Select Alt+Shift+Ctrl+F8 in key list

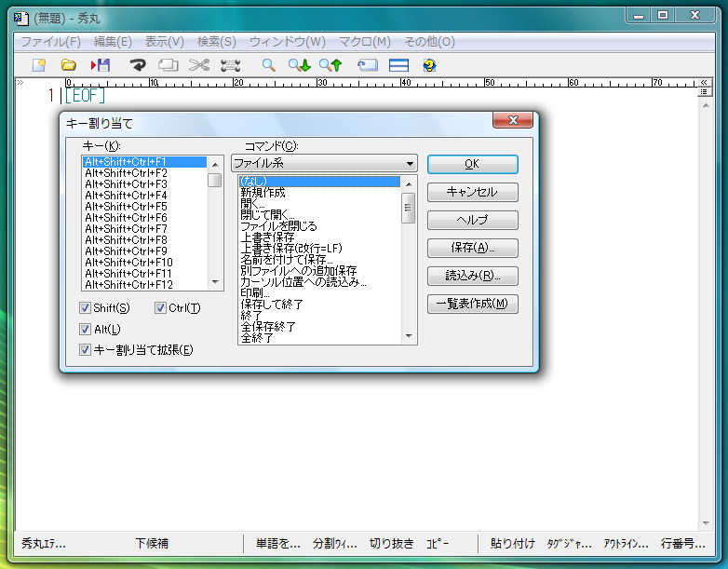click(144, 240)
